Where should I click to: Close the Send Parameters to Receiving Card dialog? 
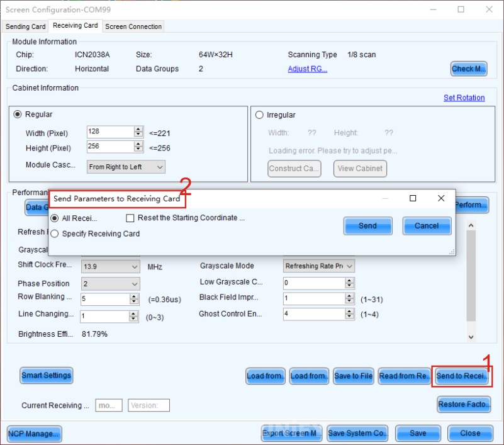click(441, 198)
